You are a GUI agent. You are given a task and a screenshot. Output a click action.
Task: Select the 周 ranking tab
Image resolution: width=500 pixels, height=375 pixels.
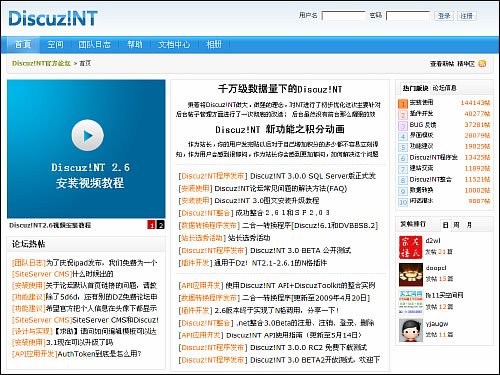coord(456,225)
